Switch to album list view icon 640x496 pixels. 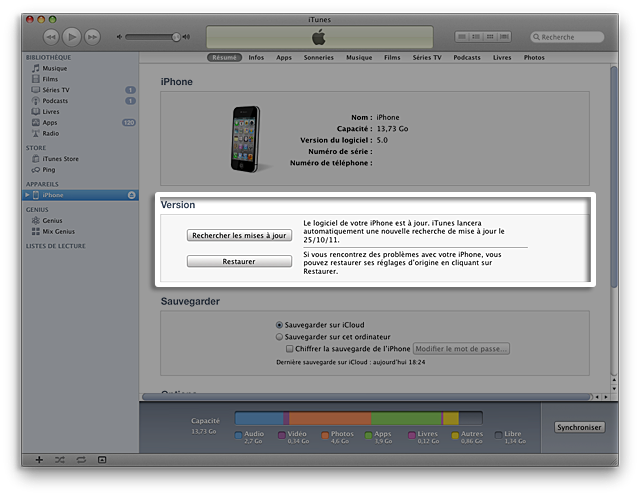click(x=476, y=37)
